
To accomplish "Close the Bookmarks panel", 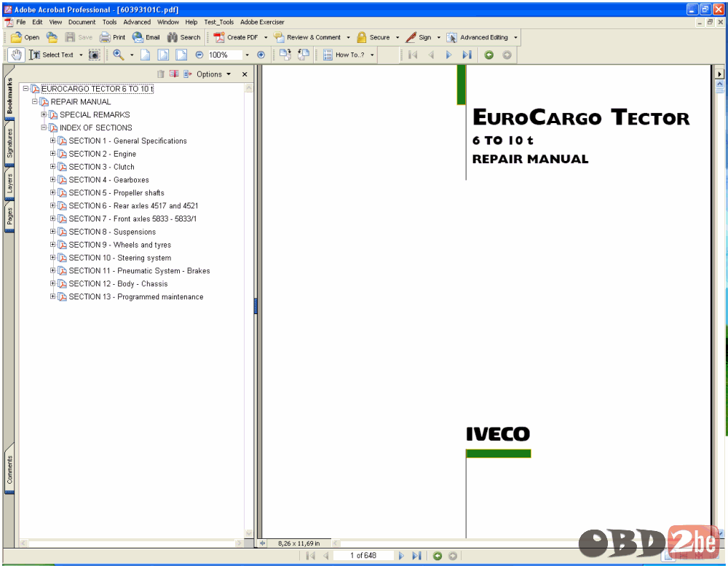I will click(245, 74).
